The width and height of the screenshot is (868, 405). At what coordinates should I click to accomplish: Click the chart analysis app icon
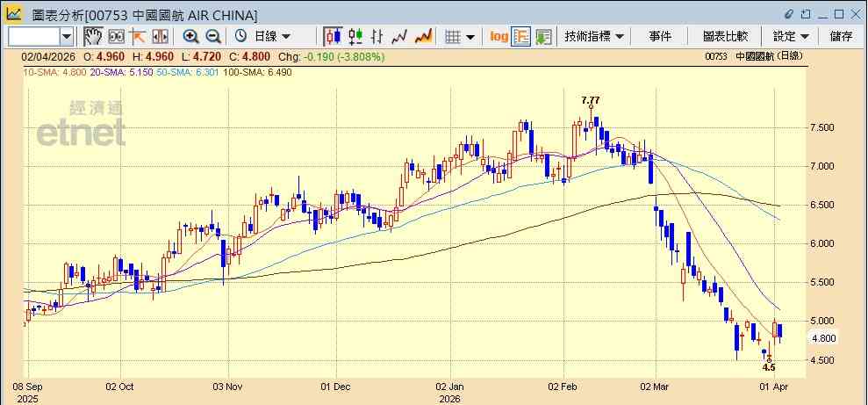[14, 13]
